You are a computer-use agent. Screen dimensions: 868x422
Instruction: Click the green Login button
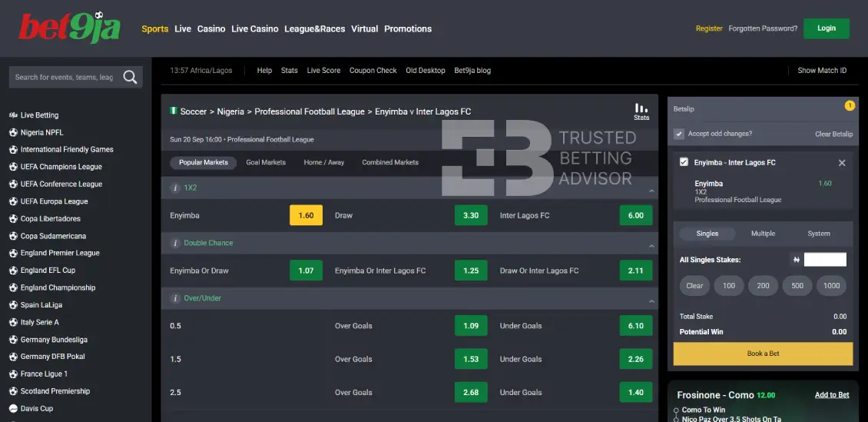[x=827, y=28]
